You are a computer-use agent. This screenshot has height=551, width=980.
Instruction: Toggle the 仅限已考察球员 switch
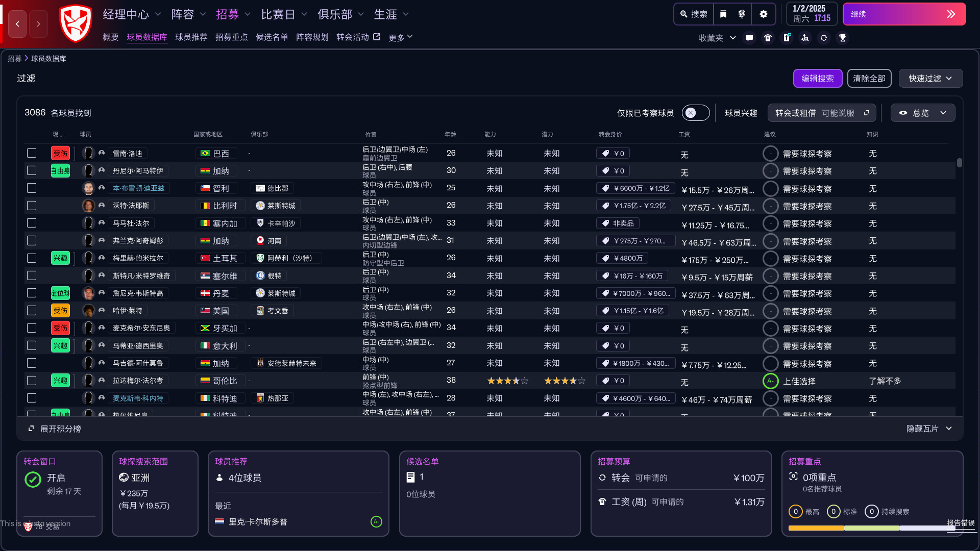pyautogui.click(x=695, y=113)
